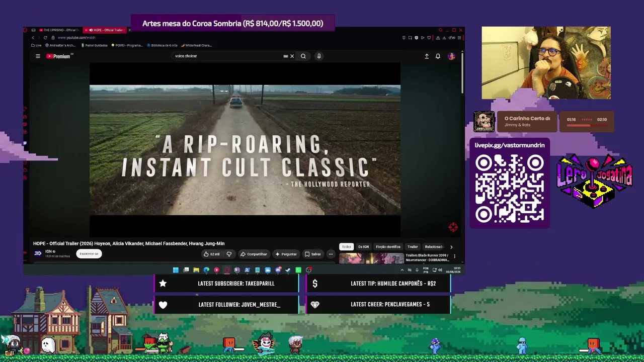This screenshot has height=362, width=644.
Task: Click the volume speaker icon in system tray
Action: (x=440, y=270)
